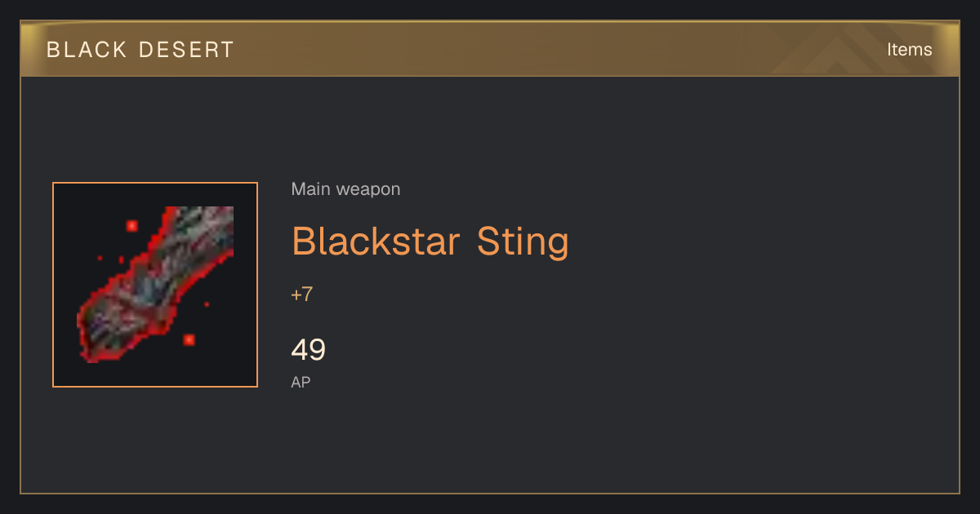This screenshot has width=980, height=514.
Task: Click the gold header bar background
Action: [x=490, y=49]
